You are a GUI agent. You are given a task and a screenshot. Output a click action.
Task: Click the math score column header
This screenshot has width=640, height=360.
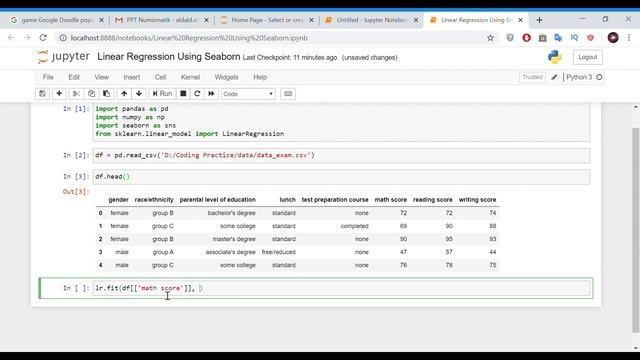coord(391,200)
